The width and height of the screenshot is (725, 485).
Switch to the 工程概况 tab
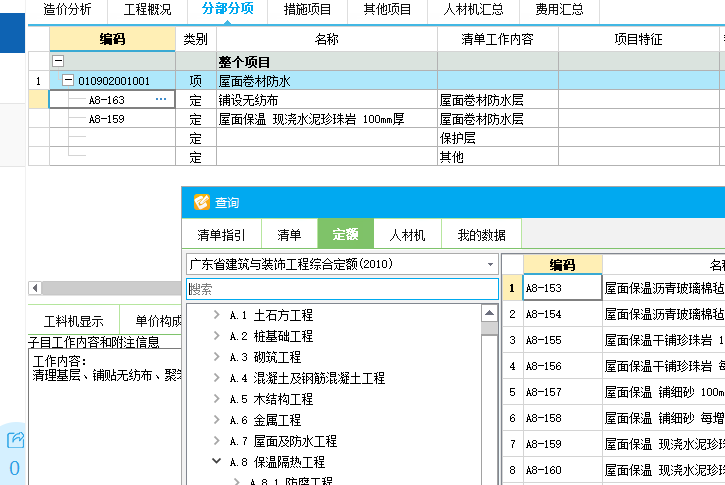pos(147,10)
